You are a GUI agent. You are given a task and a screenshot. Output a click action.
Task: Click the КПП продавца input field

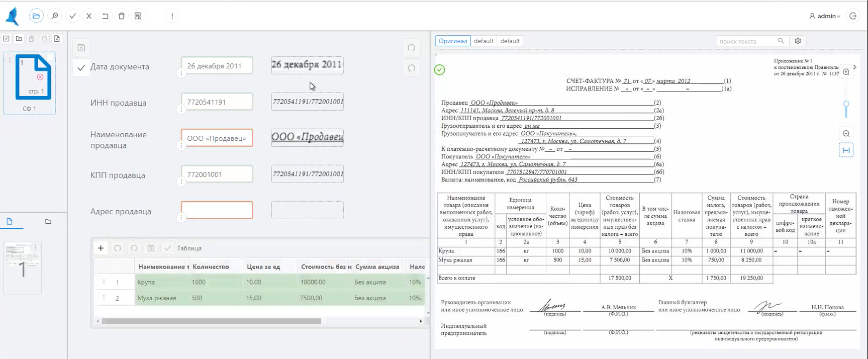(x=217, y=174)
